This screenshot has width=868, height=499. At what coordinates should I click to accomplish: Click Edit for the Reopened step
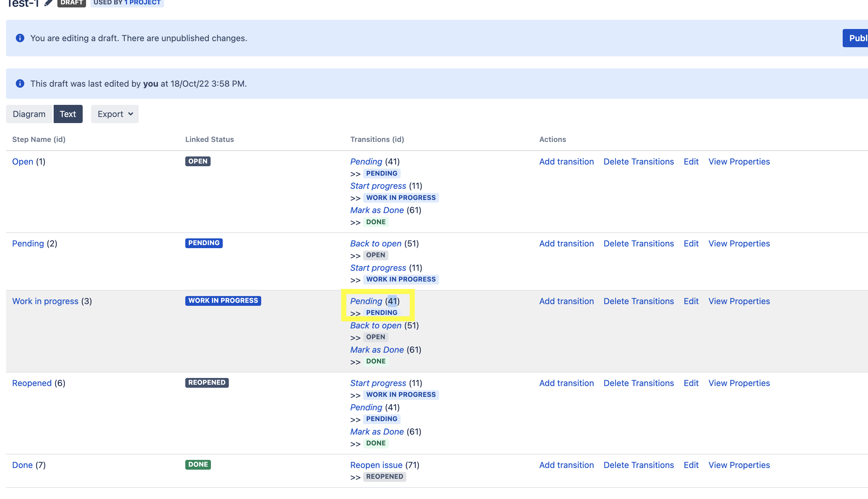690,383
